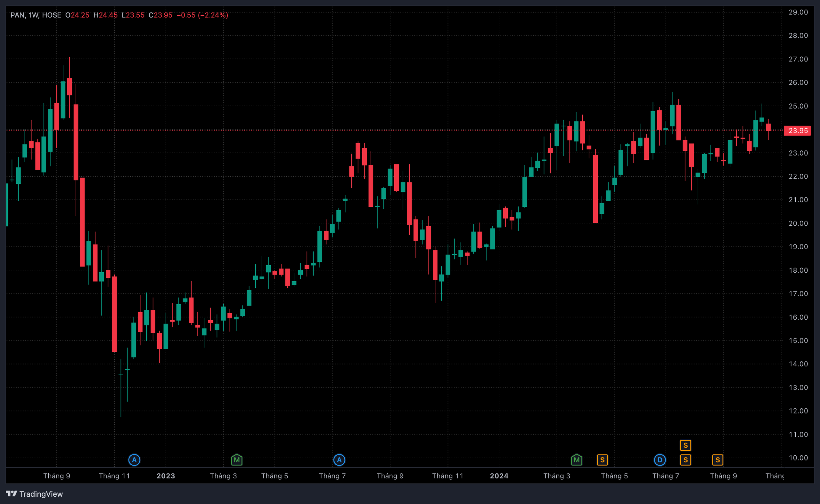Click the 27.00 price axis label
The image size is (820, 504).
coord(798,59)
